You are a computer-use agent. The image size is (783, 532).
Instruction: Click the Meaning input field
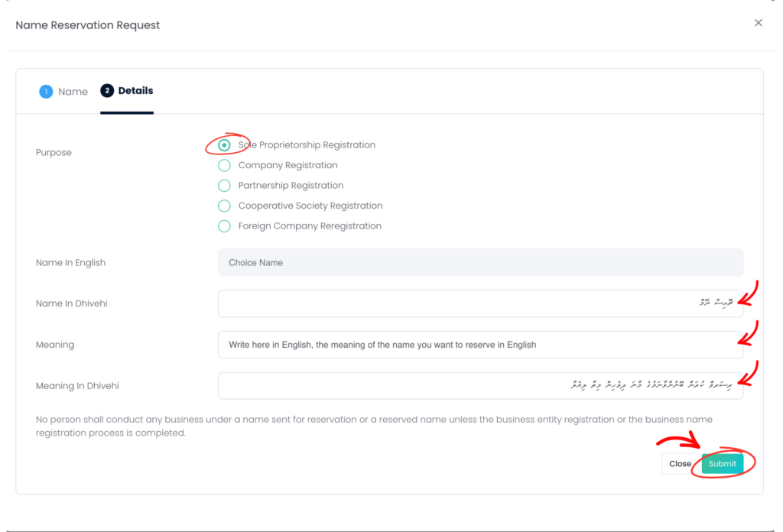point(480,345)
